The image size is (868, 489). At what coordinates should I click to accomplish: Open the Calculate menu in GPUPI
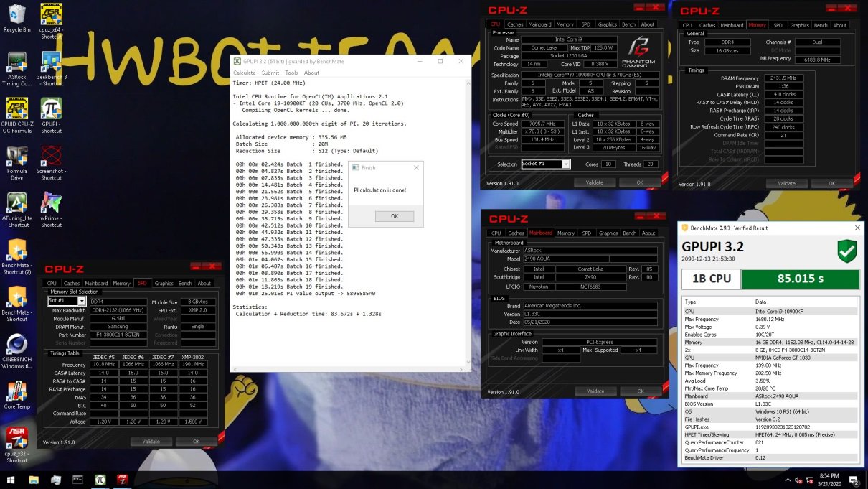(244, 73)
